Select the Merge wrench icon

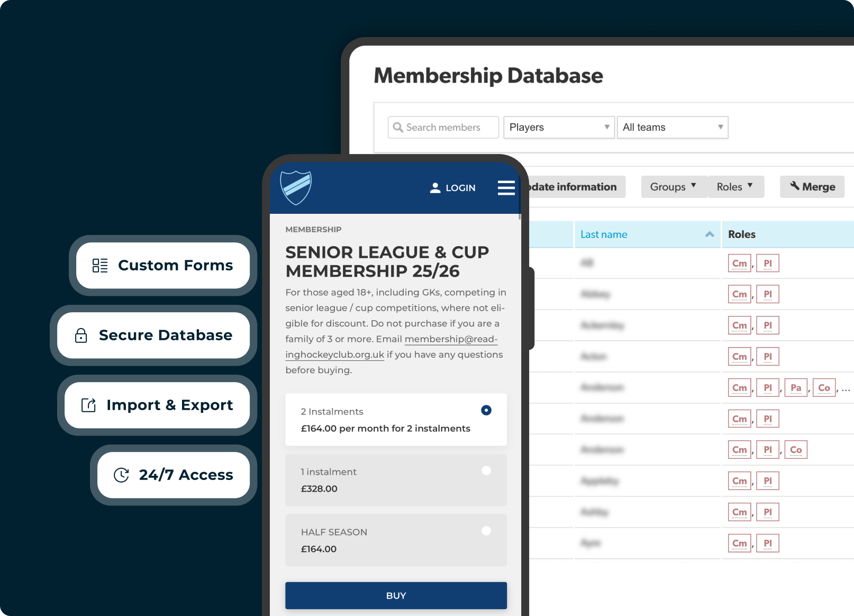pos(795,186)
